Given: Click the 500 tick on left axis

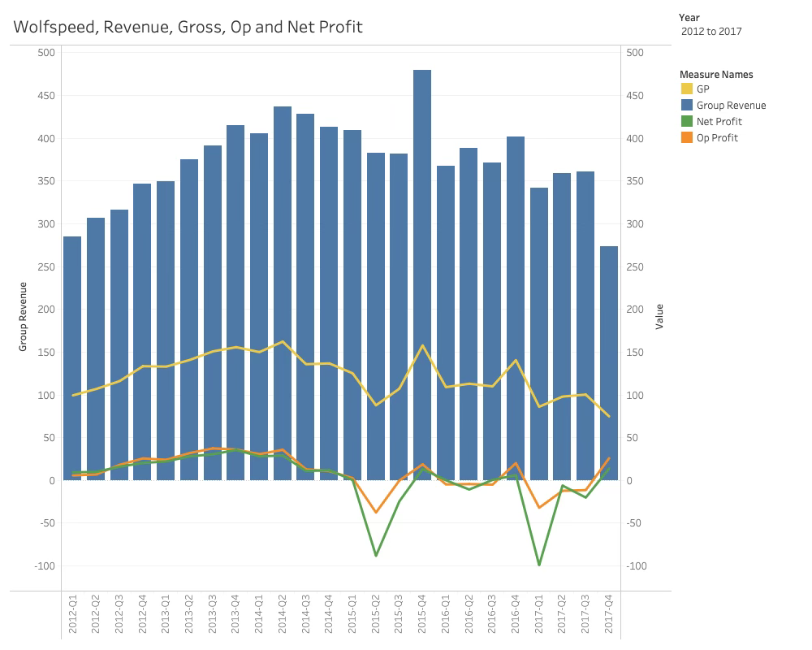Looking at the screenshot, I should (x=46, y=52).
